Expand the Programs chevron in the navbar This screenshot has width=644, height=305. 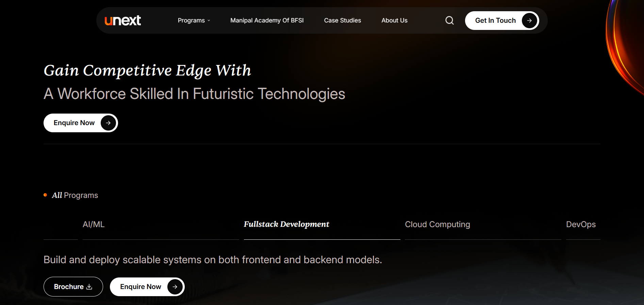point(209,21)
